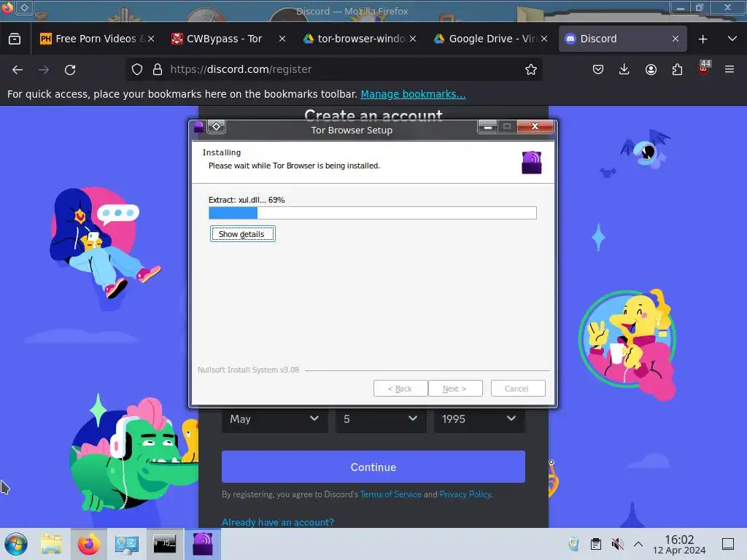
Task: Expand the May month dropdown
Action: pos(275,419)
